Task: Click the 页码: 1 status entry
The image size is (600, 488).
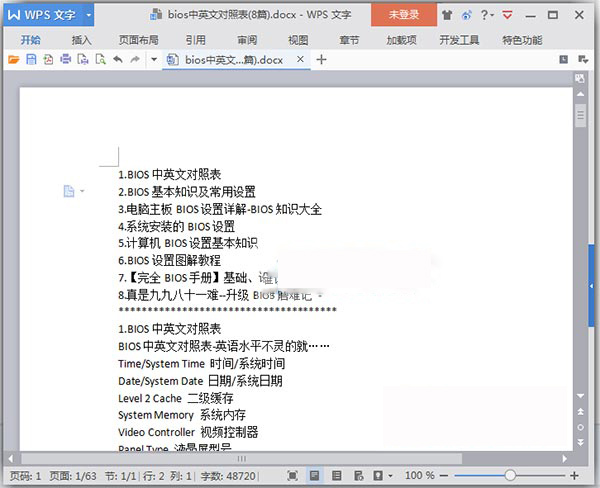Action: coord(25,476)
